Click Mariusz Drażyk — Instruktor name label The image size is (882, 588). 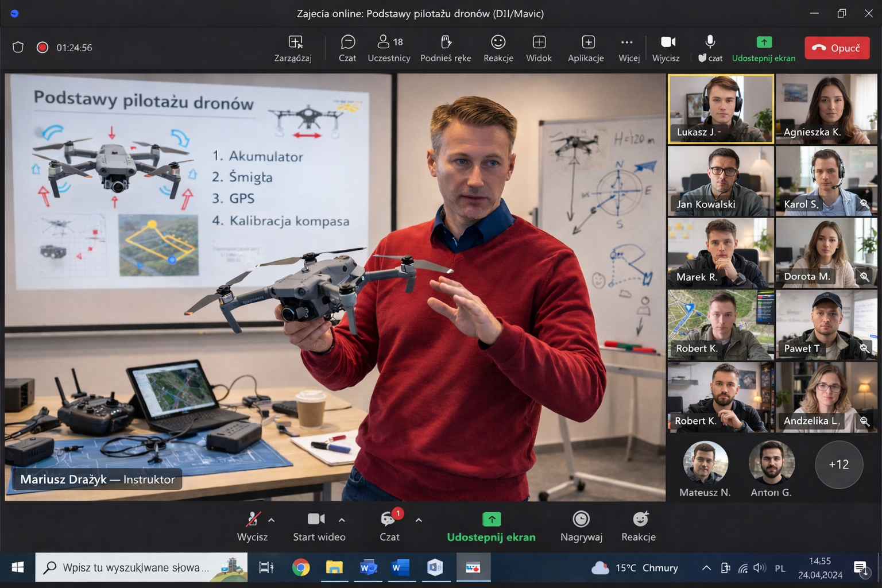(x=98, y=479)
